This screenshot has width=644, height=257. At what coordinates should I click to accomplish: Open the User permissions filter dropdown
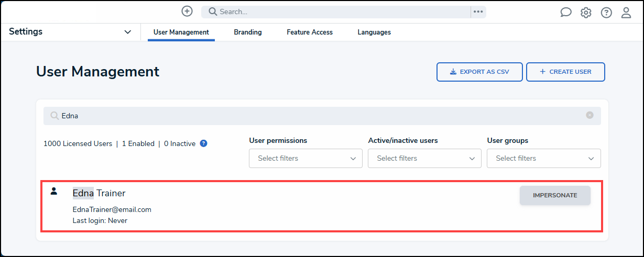click(305, 158)
